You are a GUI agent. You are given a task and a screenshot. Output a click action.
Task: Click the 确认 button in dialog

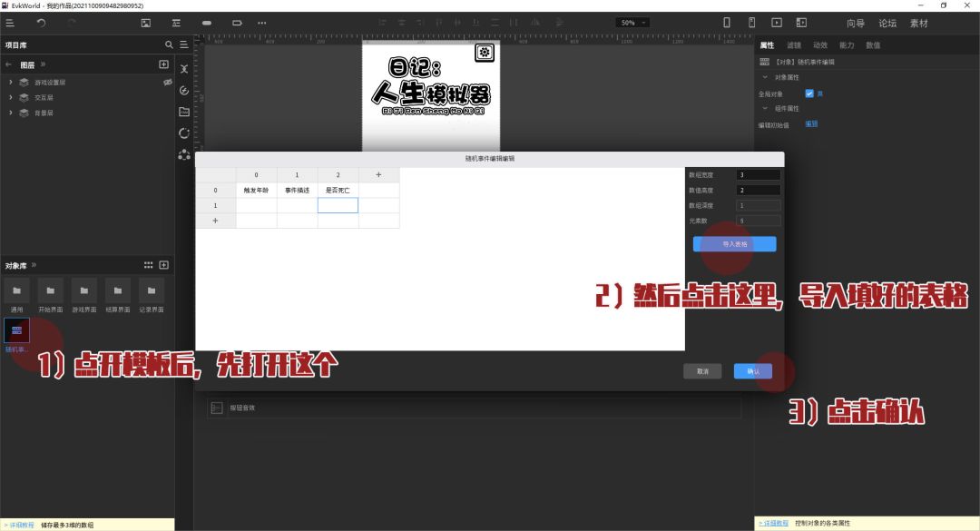(753, 371)
